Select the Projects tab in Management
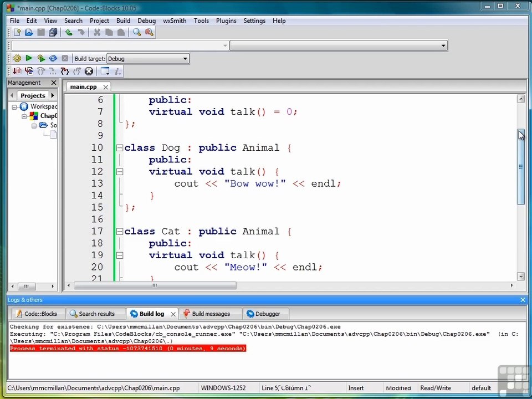Image resolution: width=532 pixels, height=399 pixels. click(x=33, y=95)
